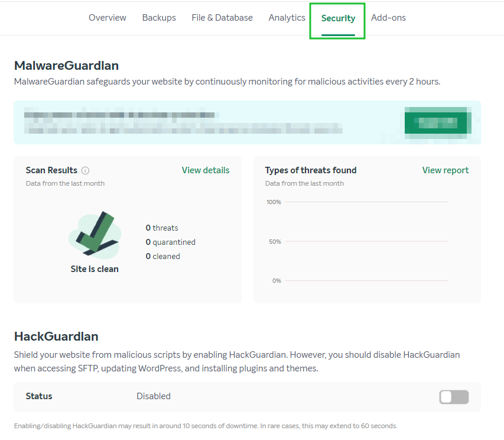Click the '0 cleaned' count
Image resolution: width=504 pixels, height=440 pixels.
click(162, 256)
